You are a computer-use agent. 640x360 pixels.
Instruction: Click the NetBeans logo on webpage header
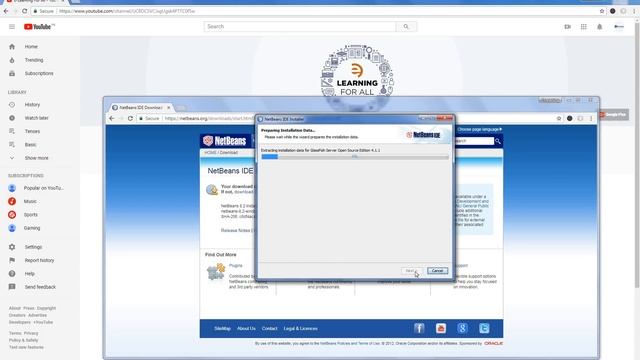coord(225,141)
